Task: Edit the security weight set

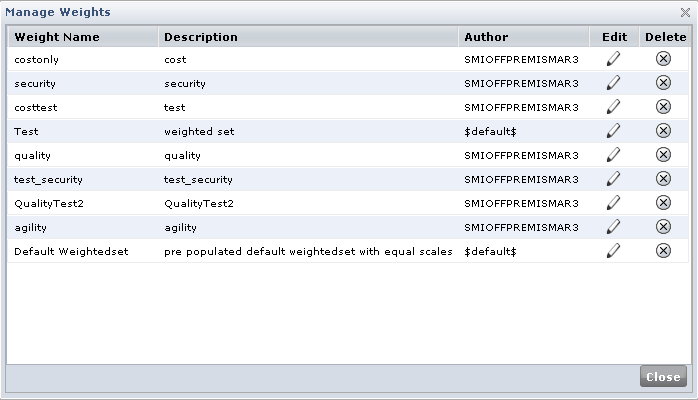Action: tap(613, 83)
